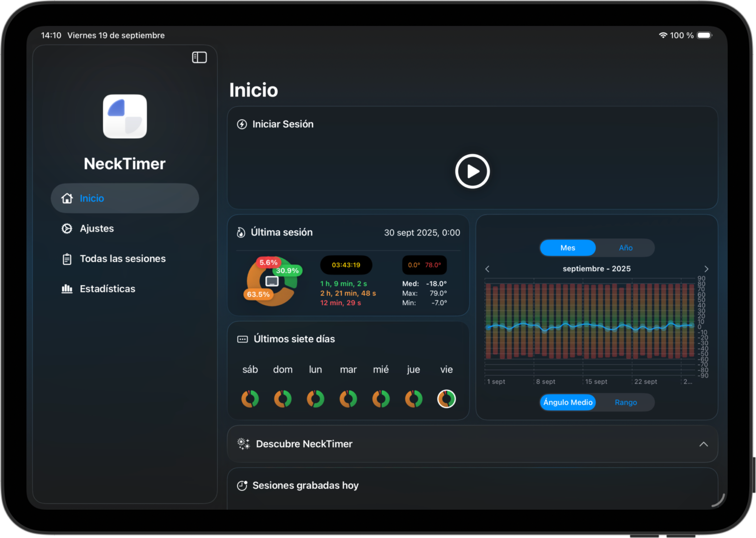Image resolution: width=756 pixels, height=538 pixels.
Task: Click the 14:10 clock in status bar
Action: [x=51, y=35]
